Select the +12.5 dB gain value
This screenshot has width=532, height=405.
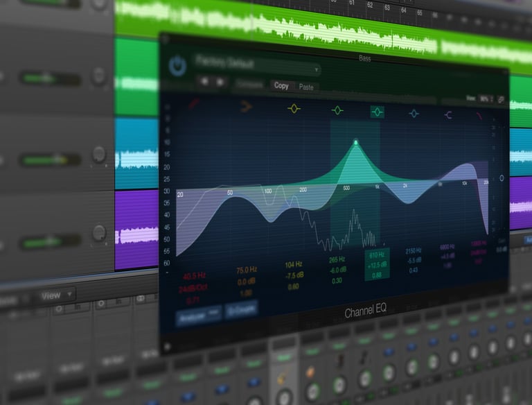coord(377,265)
